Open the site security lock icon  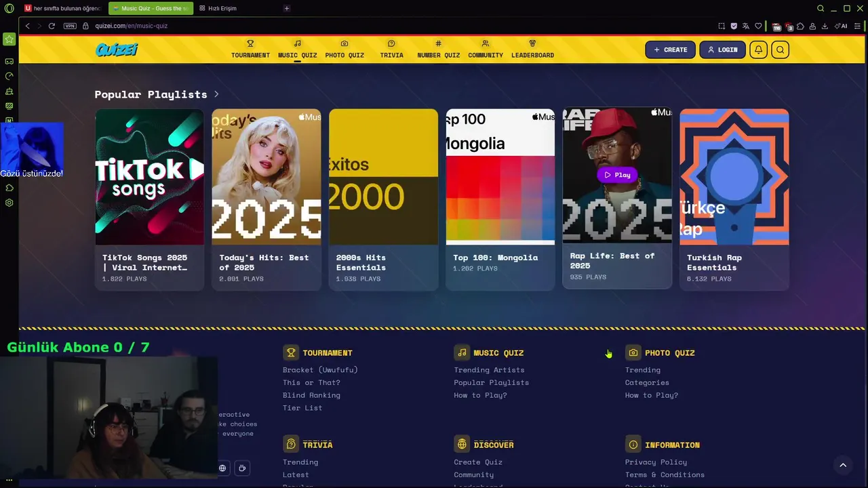pyautogui.click(x=86, y=26)
